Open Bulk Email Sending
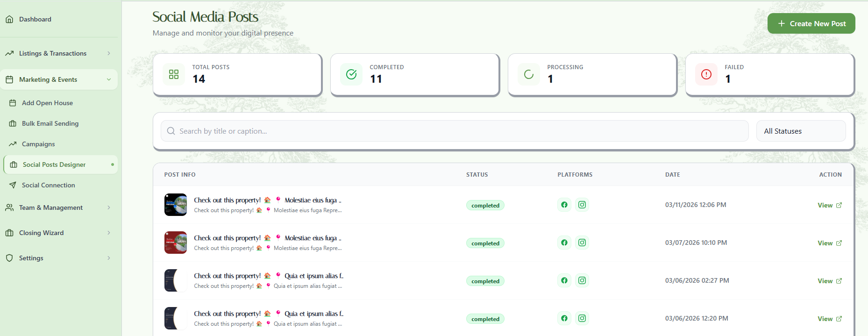Screen dimensions: 868x336 coord(50,123)
